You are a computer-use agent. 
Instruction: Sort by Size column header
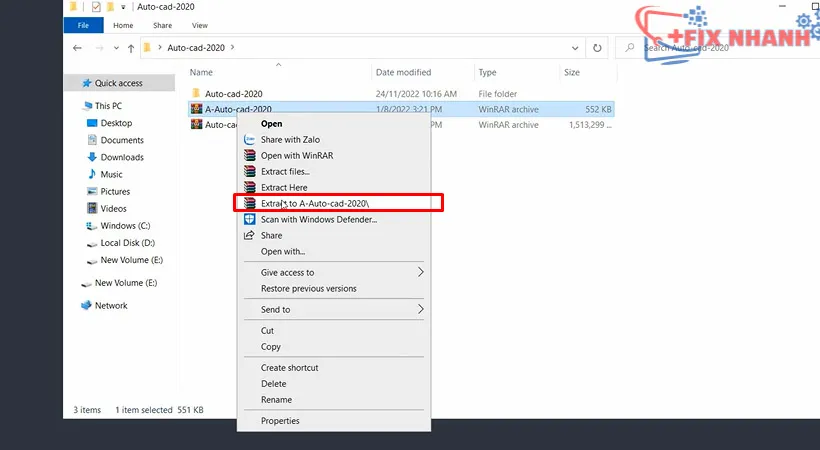[x=572, y=72]
